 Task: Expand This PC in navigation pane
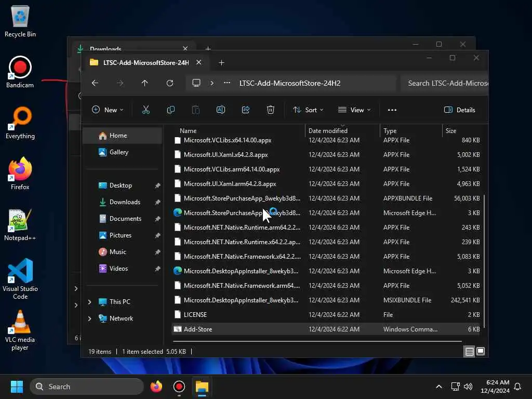[x=89, y=302]
